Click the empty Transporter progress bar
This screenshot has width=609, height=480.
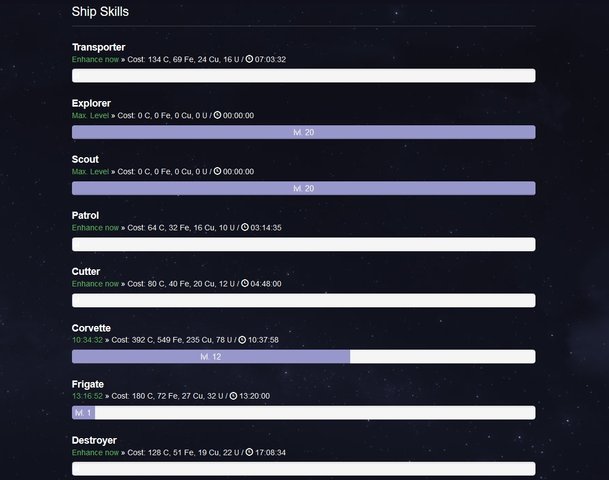pos(303,76)
